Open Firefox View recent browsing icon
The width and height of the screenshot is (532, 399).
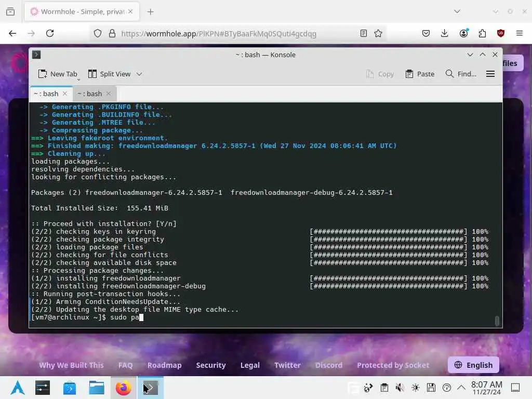click(x=10, y=11)
